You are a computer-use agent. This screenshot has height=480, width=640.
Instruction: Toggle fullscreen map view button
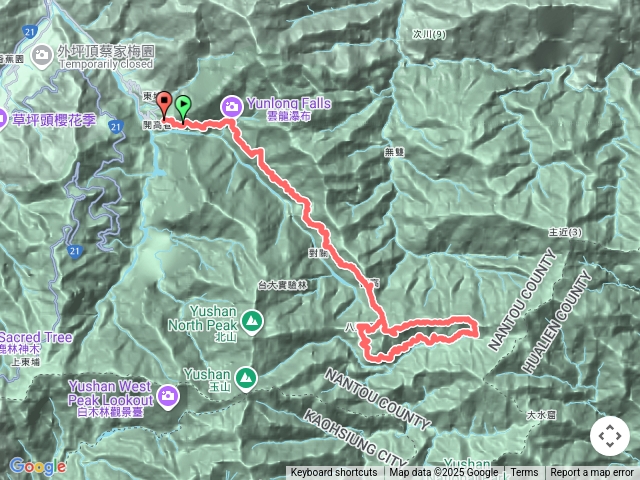tap(610, 436)
